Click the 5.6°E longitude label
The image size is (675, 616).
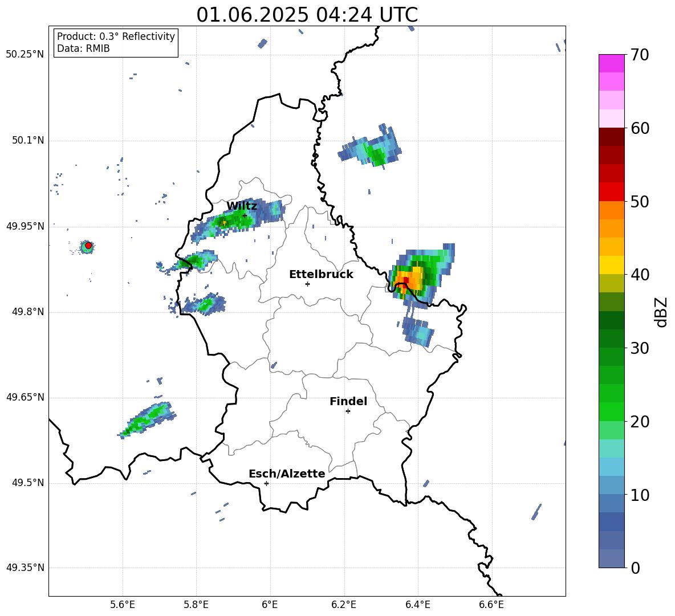point(123,605)
